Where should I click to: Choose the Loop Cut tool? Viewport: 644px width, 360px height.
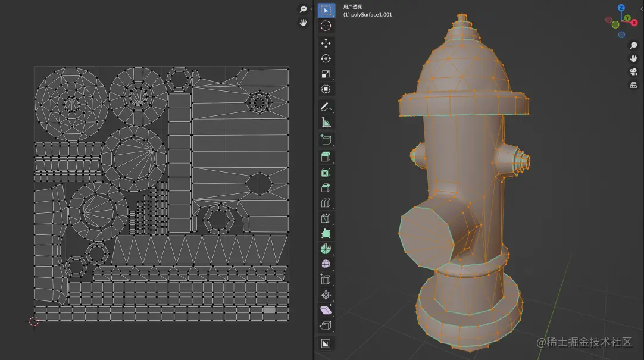[326, 203]
